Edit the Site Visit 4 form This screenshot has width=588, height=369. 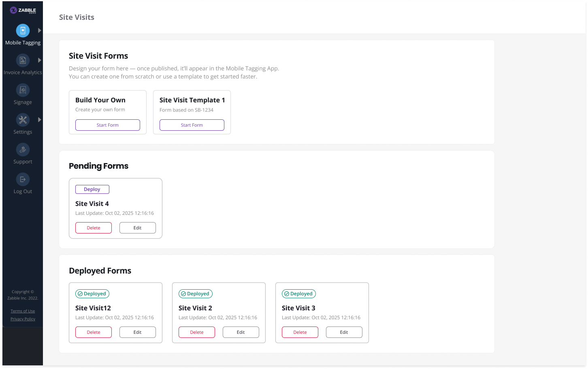click(x=138, y=228)
